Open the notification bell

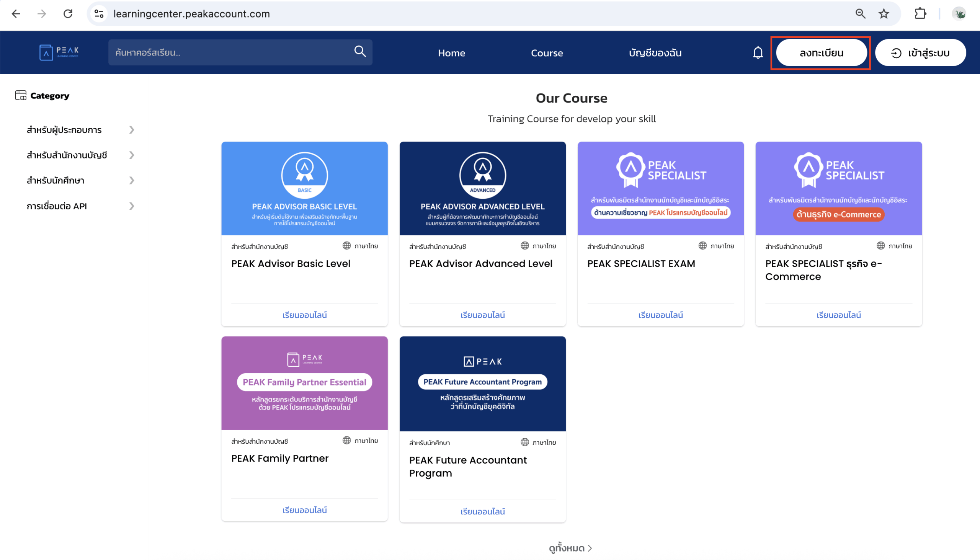757,52
